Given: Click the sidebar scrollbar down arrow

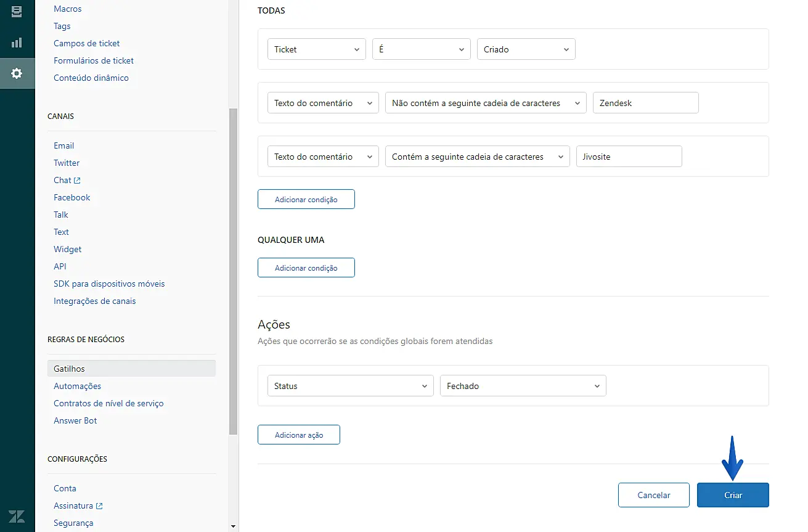Looking at the screenshot, I should click(233, 526).
